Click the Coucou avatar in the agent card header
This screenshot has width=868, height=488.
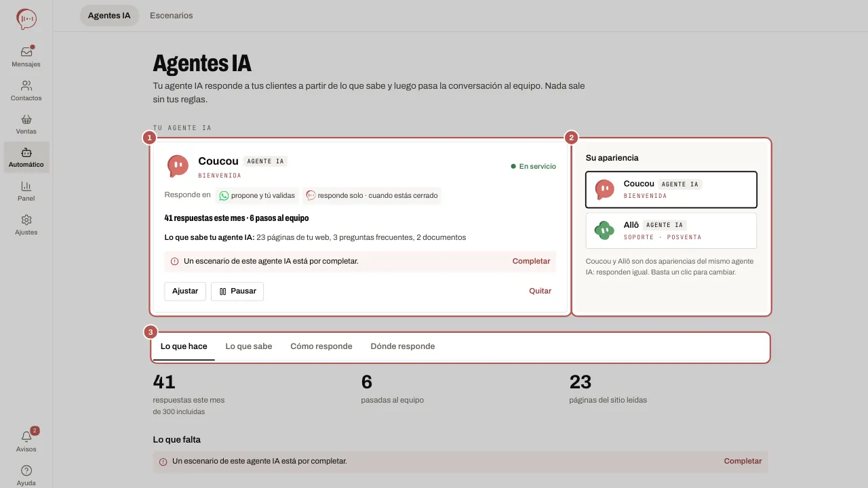click(178, 166)
